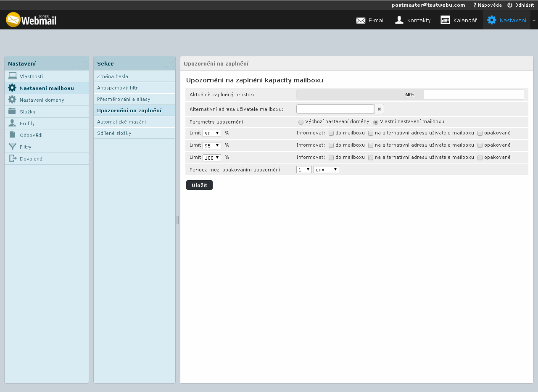Click the Dovolená exit icon
The width and height of the screenshot is (538, 392).
12,158
